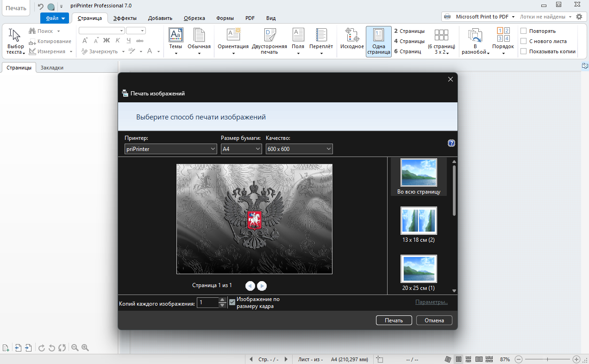Select the '13 x 18 см (2)' layout thumbnail
The height and width of the screenshot is (364, 589).
click(419, 225)
